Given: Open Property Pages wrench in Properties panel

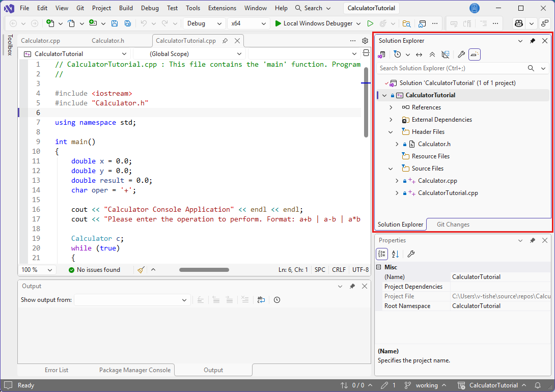Looking at the screenshot, I should pyautogui.click(x=411, y=254).
